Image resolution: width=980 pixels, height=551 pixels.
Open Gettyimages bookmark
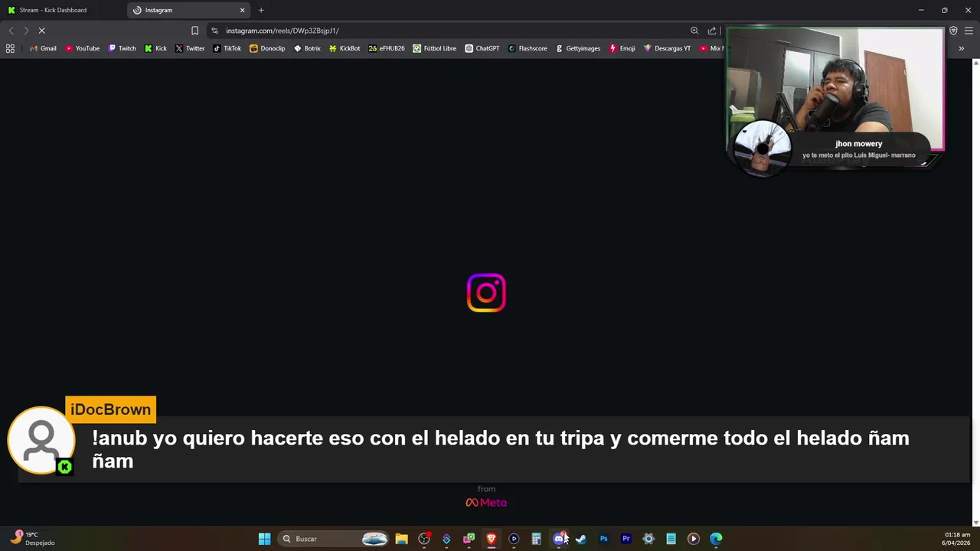coord(578,48)
